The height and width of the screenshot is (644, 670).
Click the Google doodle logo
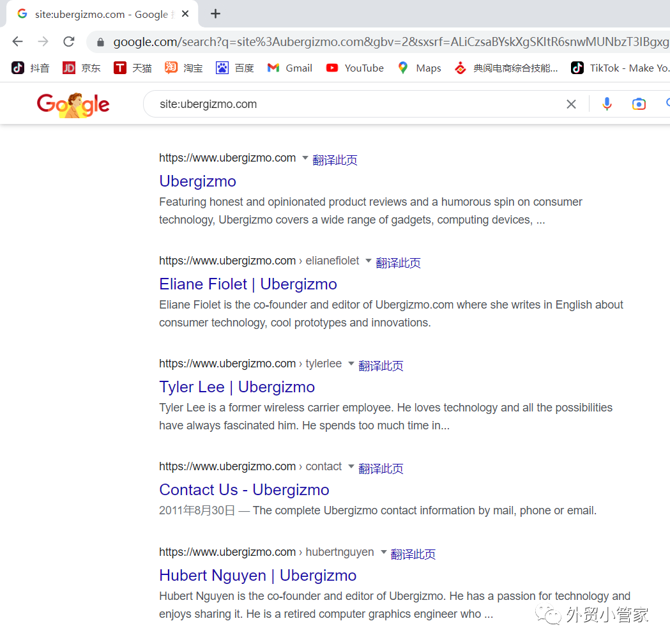[73, 104]
